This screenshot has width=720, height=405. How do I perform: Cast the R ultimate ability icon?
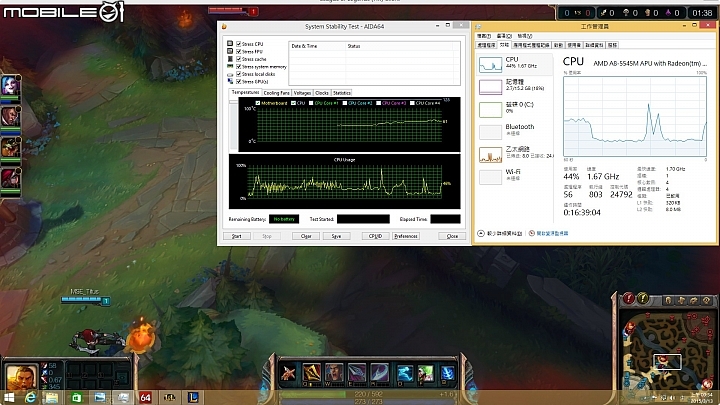tap(379, 373)
